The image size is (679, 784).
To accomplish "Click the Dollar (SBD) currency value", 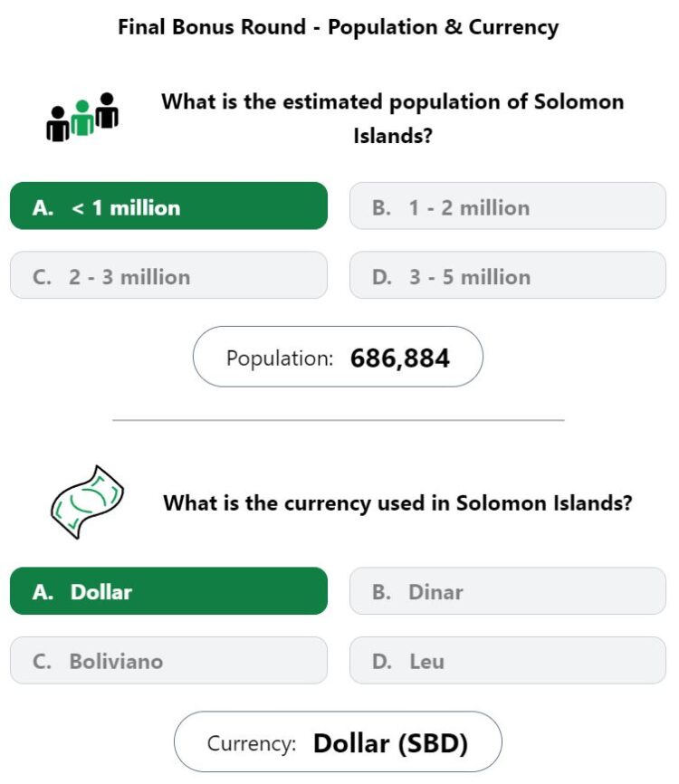I will [390, 743].
